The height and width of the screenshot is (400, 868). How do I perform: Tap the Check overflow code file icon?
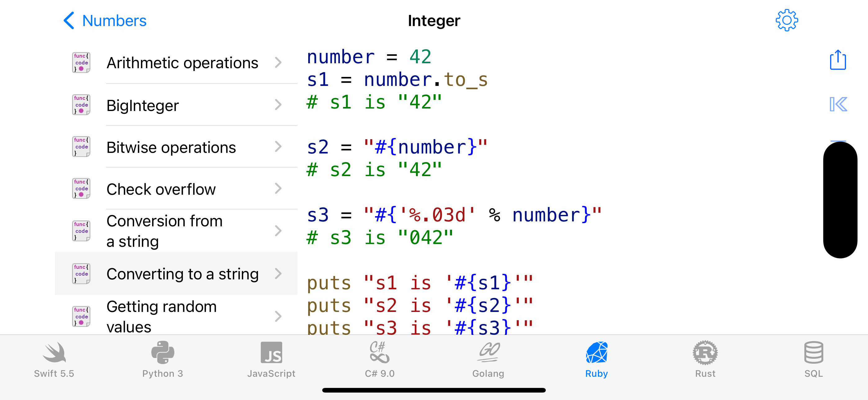[x=81, y=189]
